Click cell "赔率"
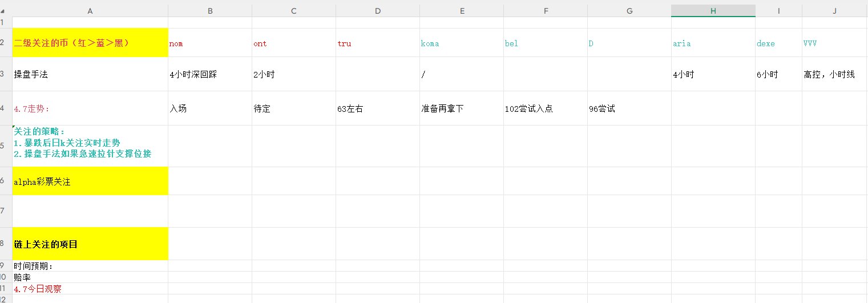 coord(90,277)
